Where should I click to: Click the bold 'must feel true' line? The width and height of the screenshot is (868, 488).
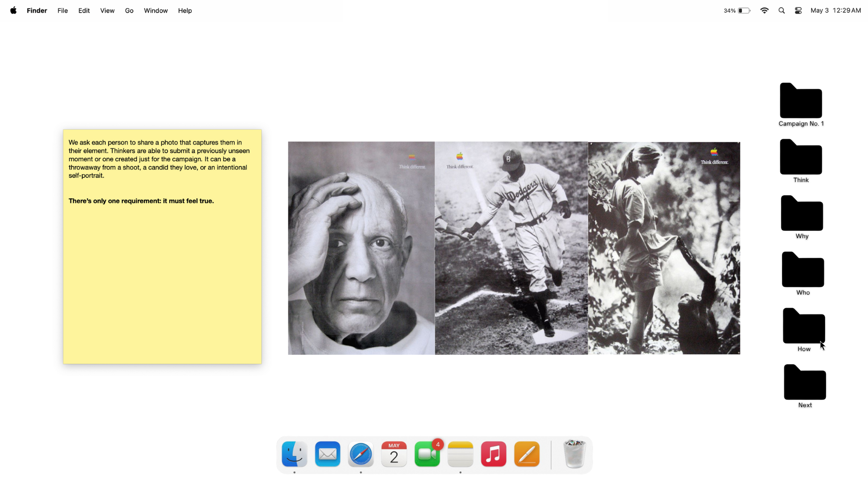(x=141, y=201)
